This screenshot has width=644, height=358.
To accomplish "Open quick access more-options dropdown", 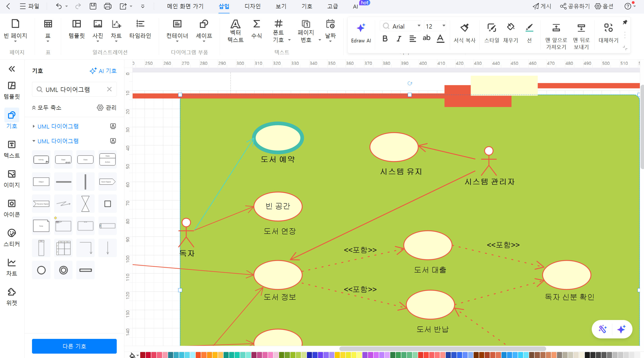I will (143, 6).
